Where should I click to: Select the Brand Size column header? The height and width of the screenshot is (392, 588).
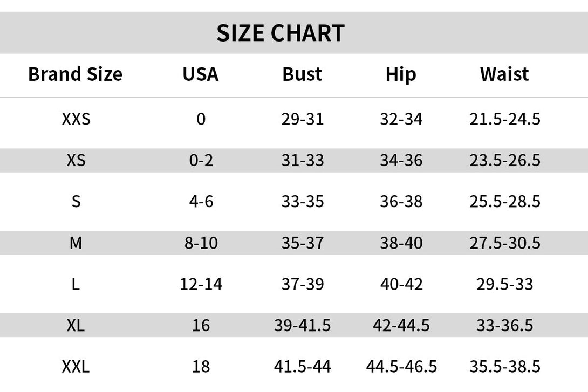(x=76, y=74)
